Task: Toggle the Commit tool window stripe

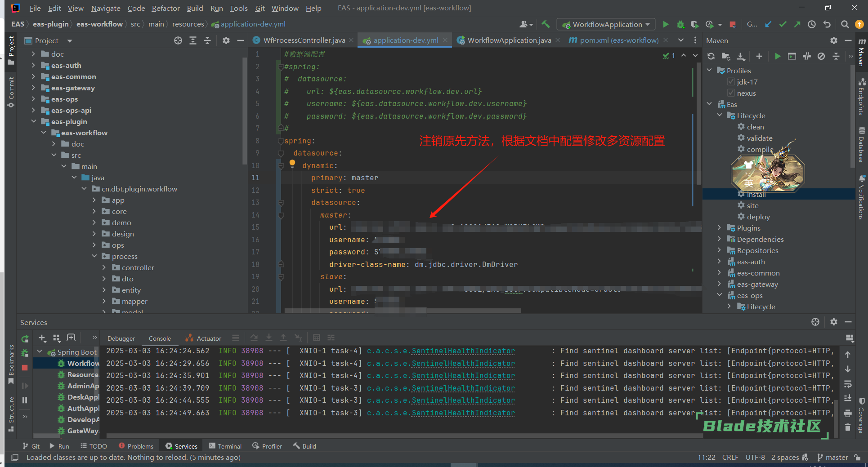Action: (11, 93)
